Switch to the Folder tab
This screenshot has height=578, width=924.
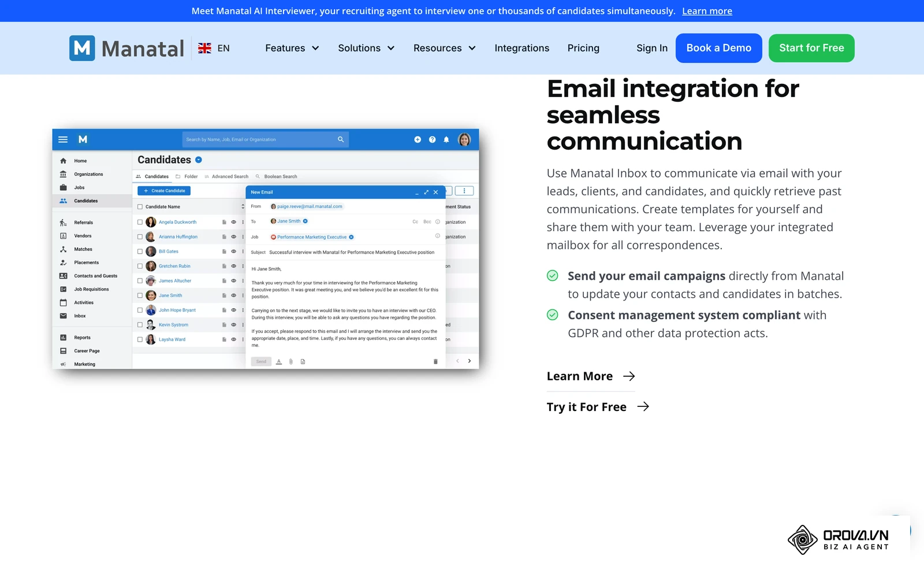click(187, 176)
